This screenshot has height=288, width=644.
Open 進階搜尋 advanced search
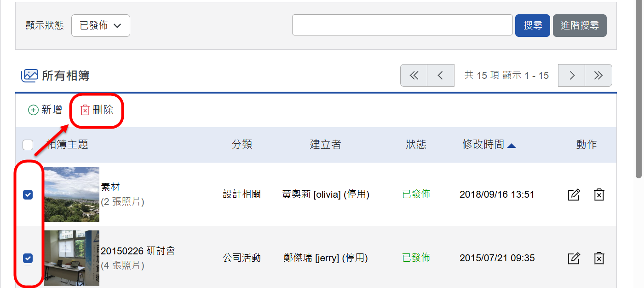point(580,25)
